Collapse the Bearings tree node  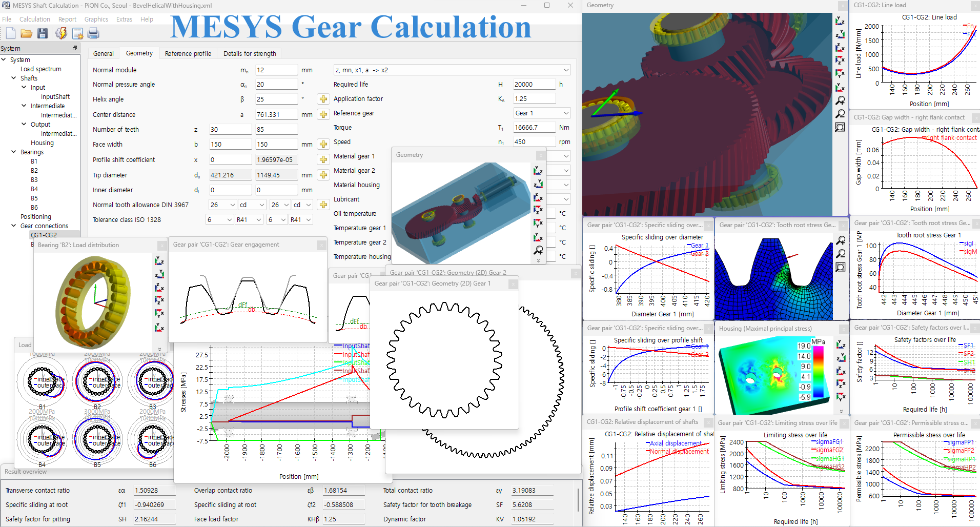[x=14, y=152]
